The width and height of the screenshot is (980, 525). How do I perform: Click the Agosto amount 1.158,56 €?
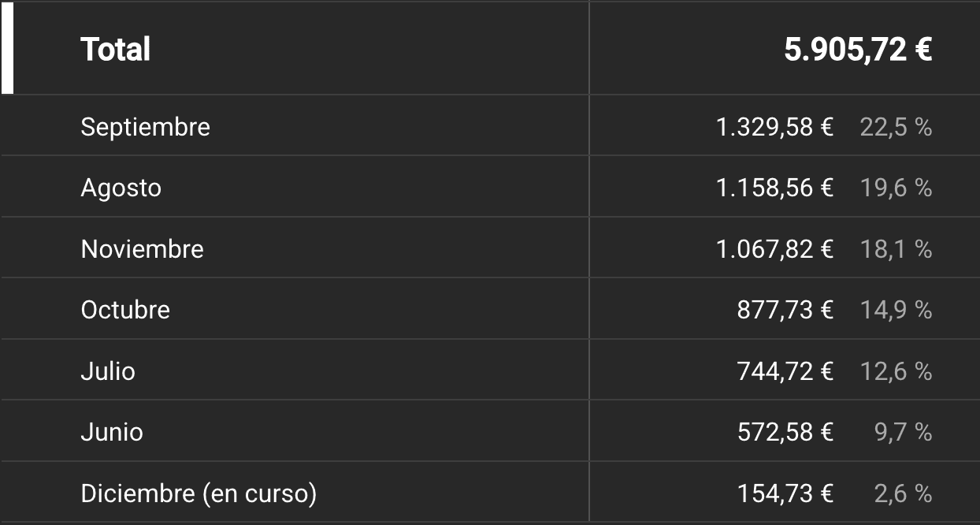click(774, 188)
